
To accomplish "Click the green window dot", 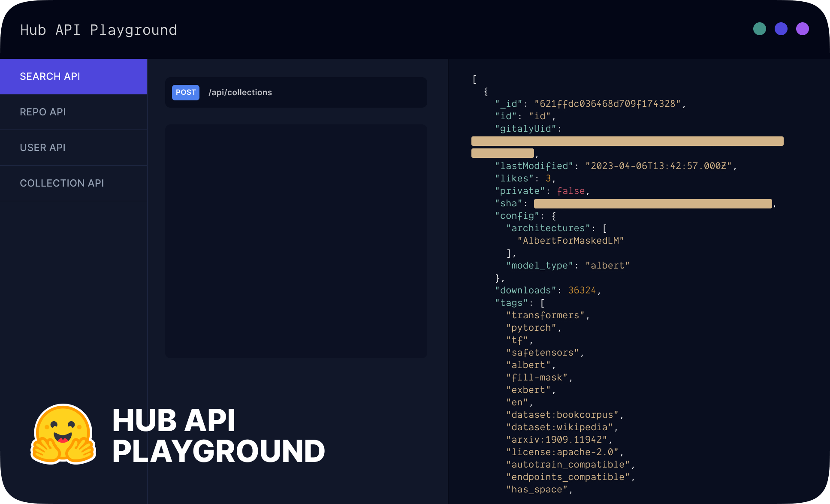I will (x=760, y=29).
